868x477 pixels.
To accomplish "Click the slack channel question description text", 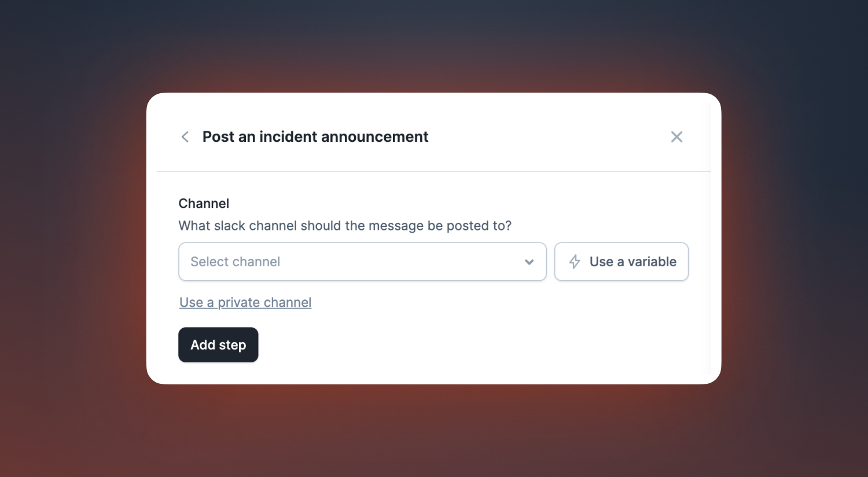I will tap(345, 226).
